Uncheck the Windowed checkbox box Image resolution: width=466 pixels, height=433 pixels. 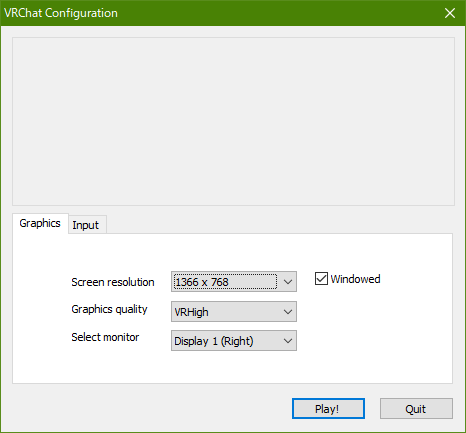pyautogui.click(x=321, y=279)
